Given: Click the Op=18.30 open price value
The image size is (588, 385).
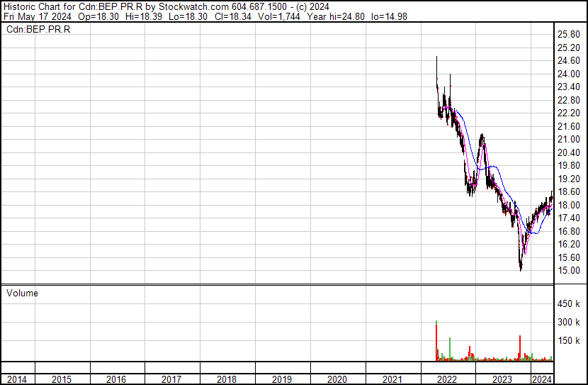Looking at the screenshot, I should click(x=98, y=16).
